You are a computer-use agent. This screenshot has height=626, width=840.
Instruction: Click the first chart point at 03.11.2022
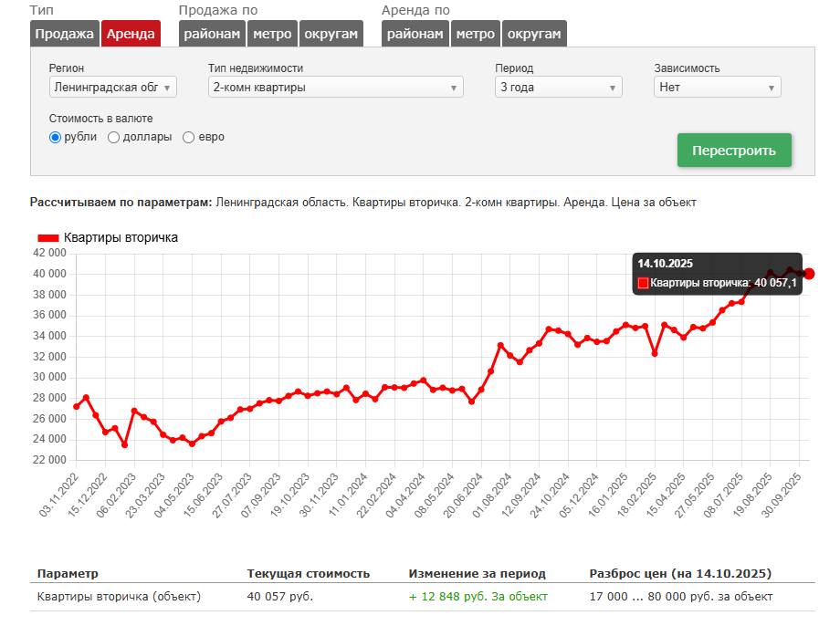click(76, 407)
